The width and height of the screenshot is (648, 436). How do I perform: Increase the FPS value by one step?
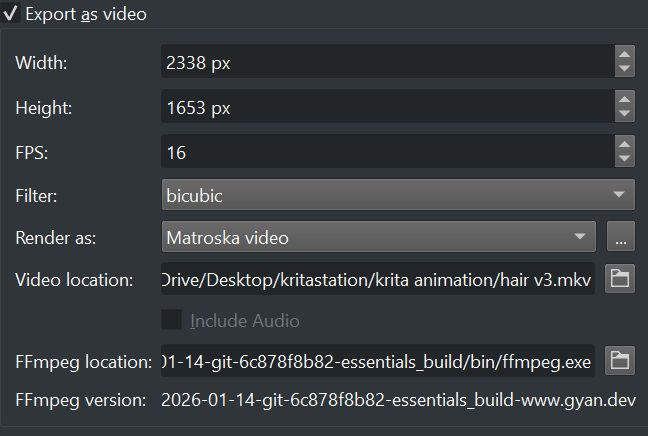tap(625, 145)
